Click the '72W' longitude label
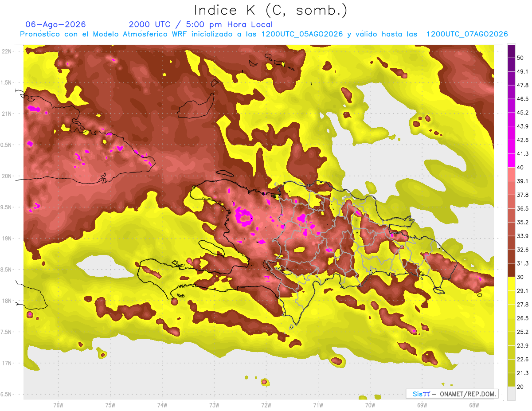This screenshot has height=411, width=532. tap(266, 405)
